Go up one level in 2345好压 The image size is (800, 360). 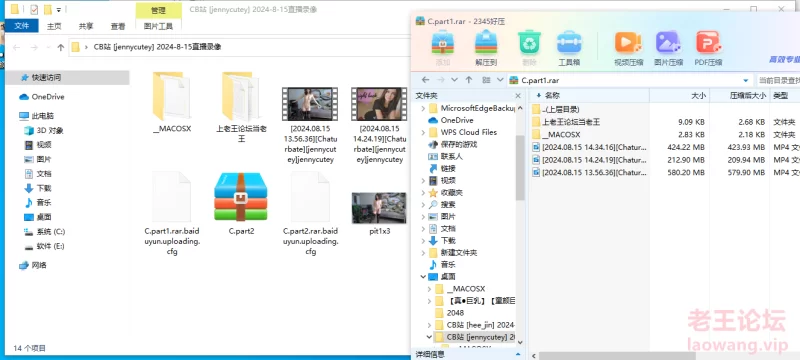pos(469,80)
